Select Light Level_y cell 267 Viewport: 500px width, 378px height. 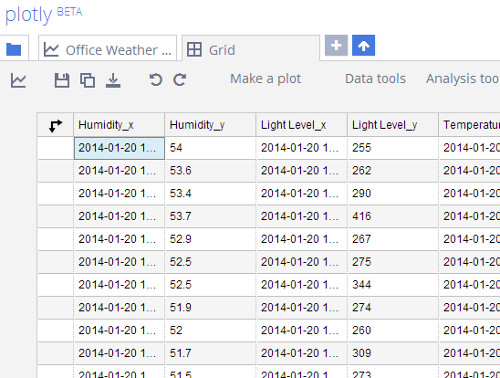[x=393, y=239]
